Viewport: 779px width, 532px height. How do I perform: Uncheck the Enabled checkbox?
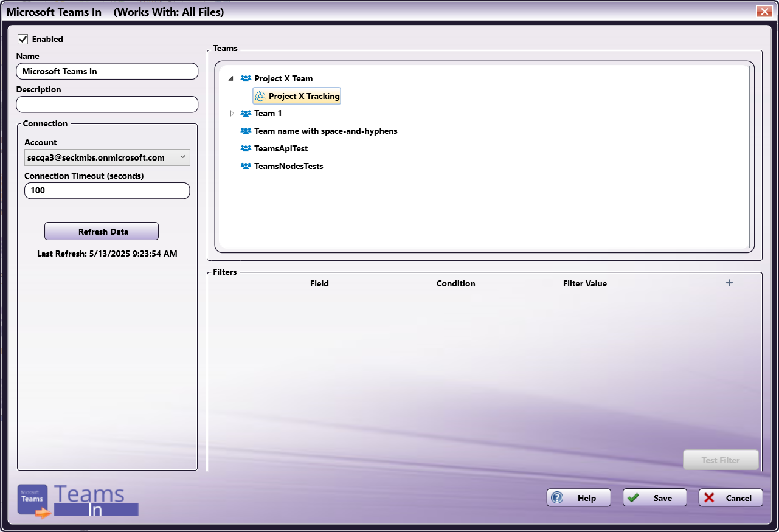click(x=23, y=39)
